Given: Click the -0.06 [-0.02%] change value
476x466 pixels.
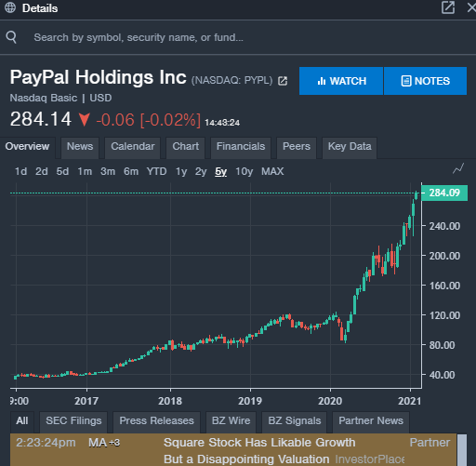Looking at the screenshot, I should (x=148, y=120).
